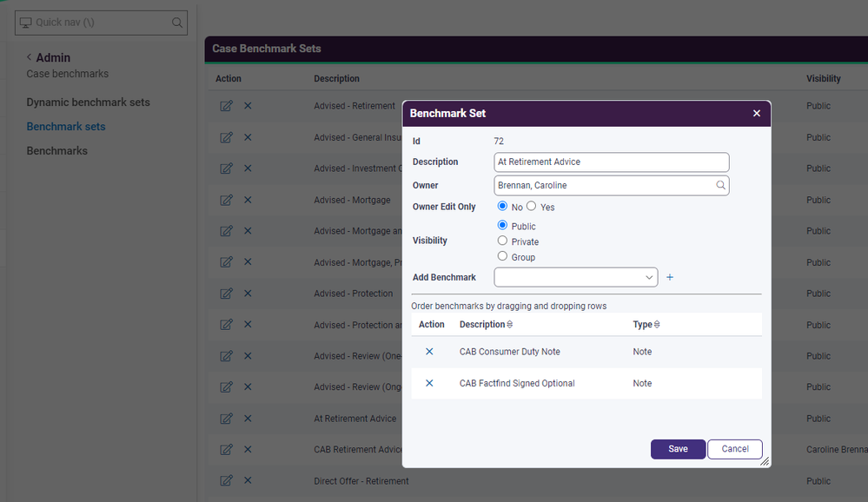Open Benchmarks page in sidebar
868x502 pixels.
57,151
